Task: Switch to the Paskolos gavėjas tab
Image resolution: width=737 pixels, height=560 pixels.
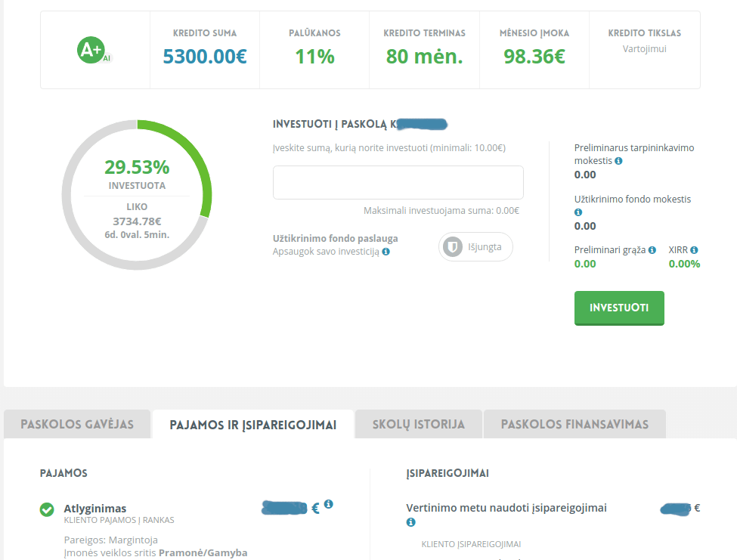Action: coord(76,424)
